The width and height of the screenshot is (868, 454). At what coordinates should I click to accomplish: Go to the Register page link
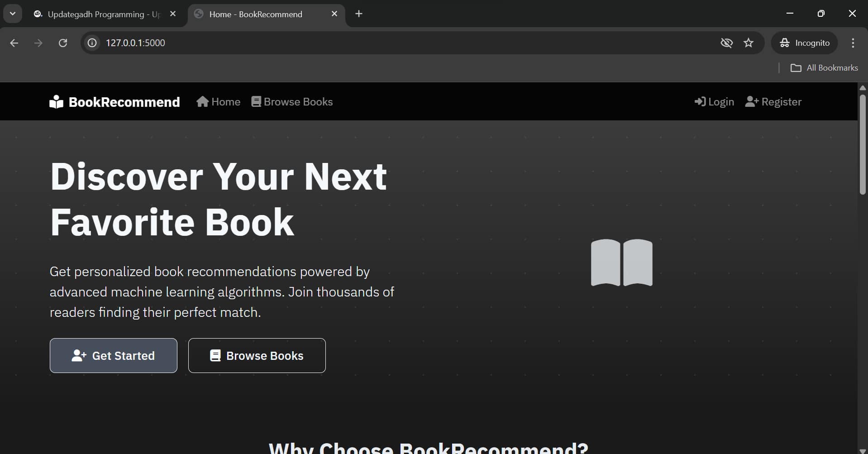click(773, 102)
